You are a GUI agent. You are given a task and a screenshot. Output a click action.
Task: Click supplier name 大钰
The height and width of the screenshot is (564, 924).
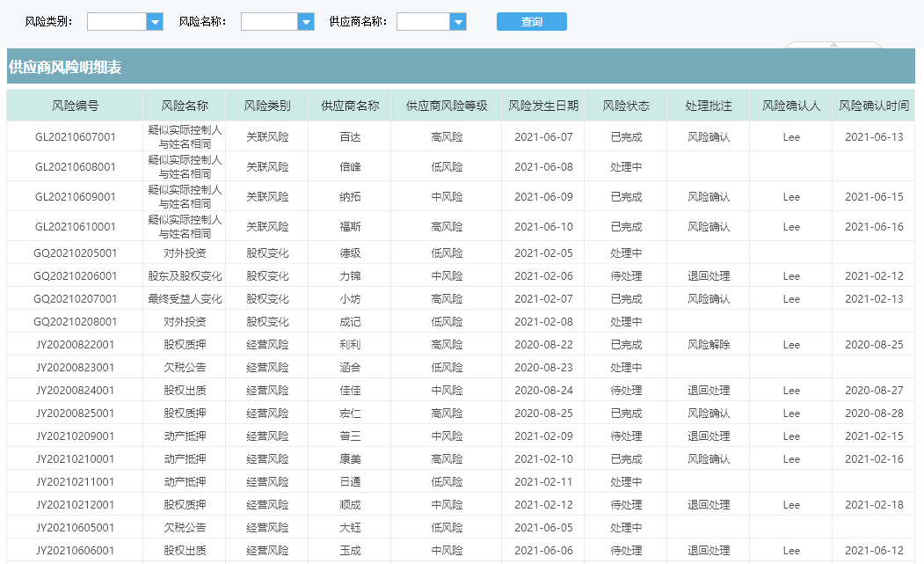point(350,528)
